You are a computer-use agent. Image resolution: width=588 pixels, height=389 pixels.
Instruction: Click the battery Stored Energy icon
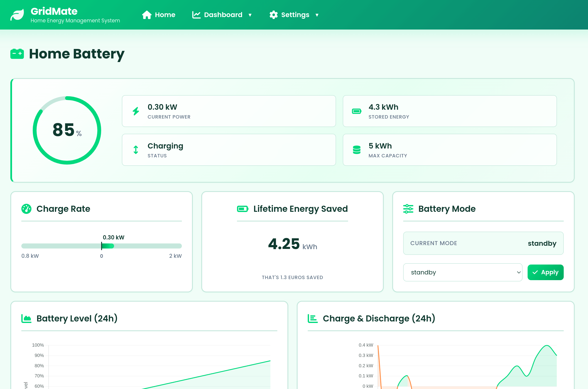click(357, 111)
